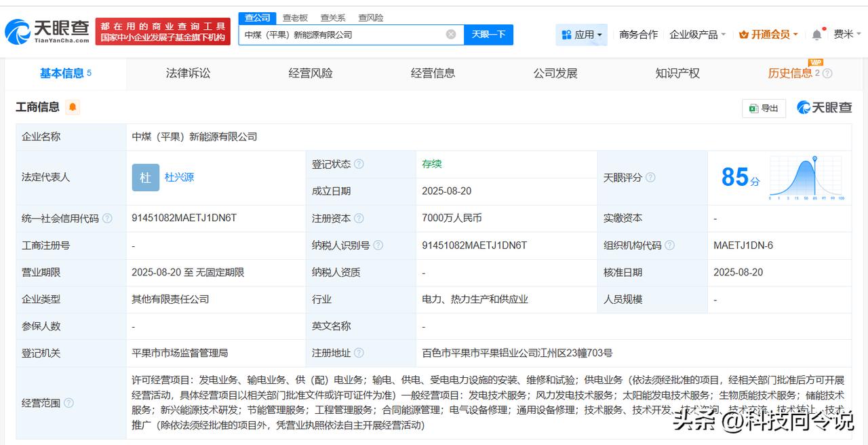Click the help icon next to 天眼评分
Viewport: 868px width, 445px height.
point(650,178)
